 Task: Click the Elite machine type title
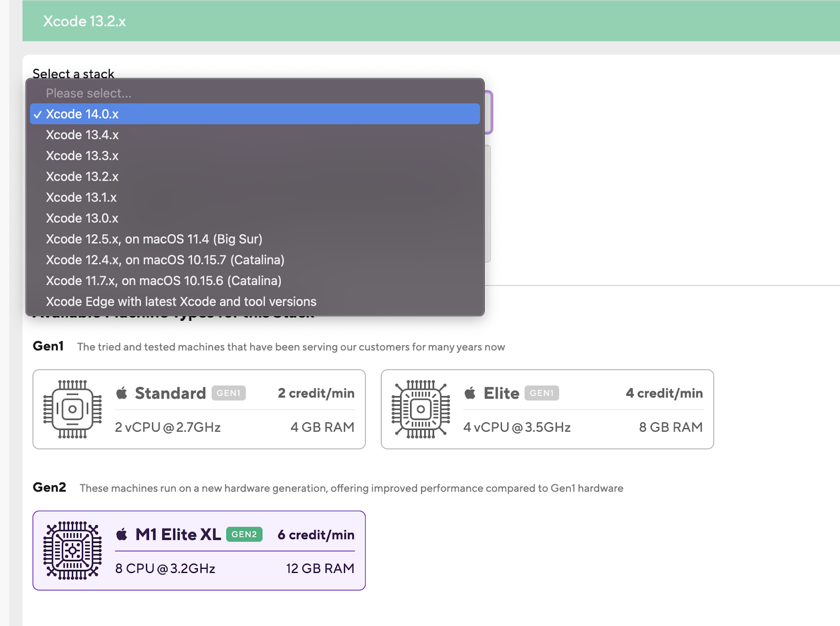click(x=501, y=393)
